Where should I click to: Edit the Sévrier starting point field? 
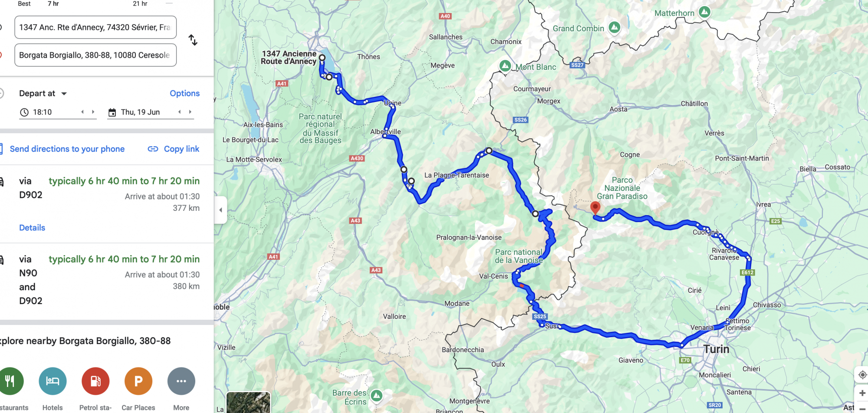[95, 27]
